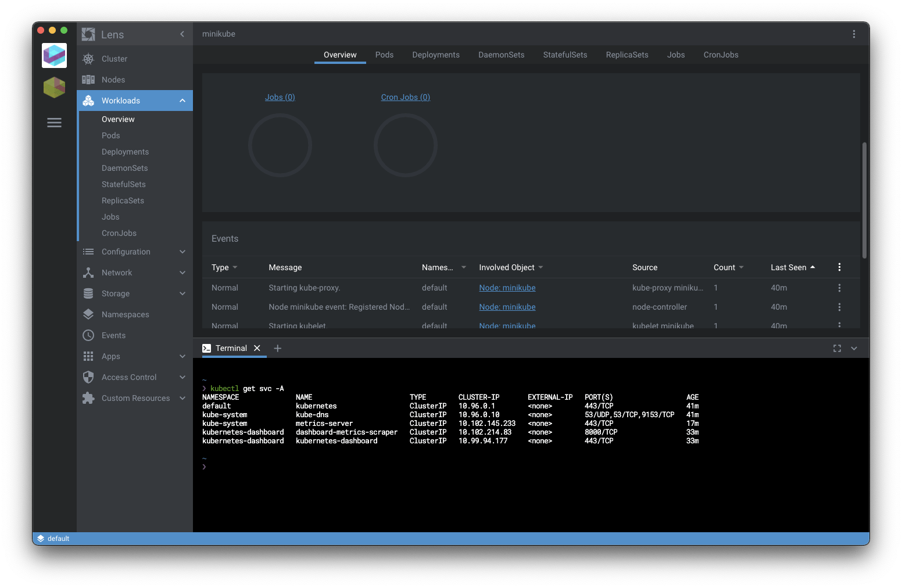Switch to the Deployments tab

(x=436, y=55)
